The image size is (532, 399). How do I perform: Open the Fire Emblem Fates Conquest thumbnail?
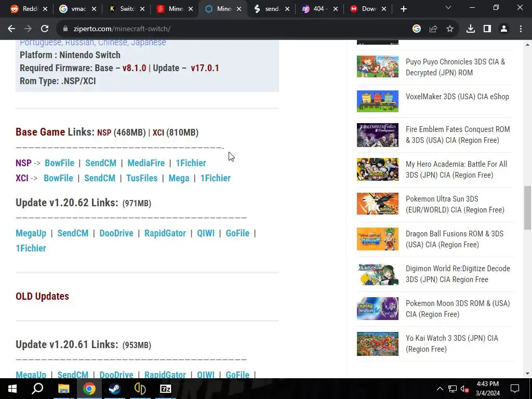378,135
